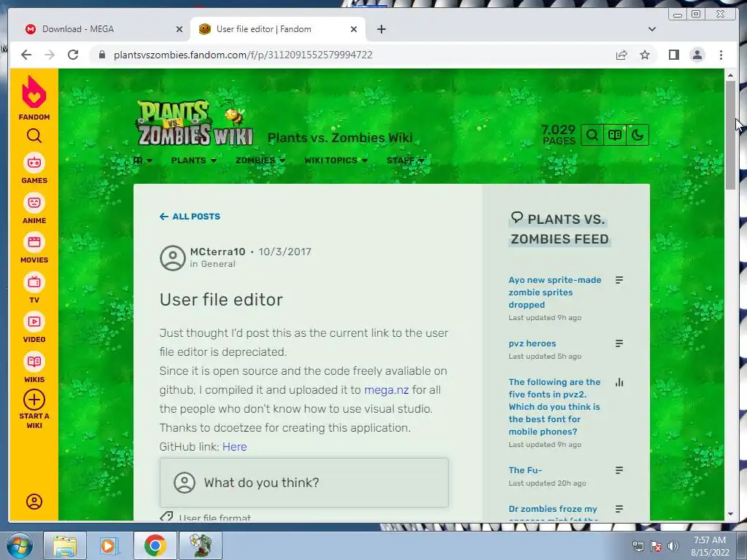Click the poll icon beside fonts post
The image size is (747, 560).
pyautogui.click(x=619, y=382)
